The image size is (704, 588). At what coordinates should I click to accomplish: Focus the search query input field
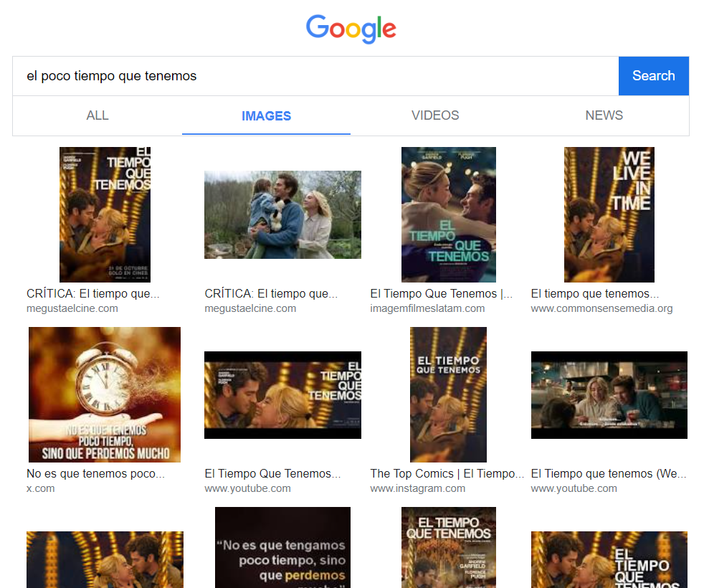tap(315, 76)
